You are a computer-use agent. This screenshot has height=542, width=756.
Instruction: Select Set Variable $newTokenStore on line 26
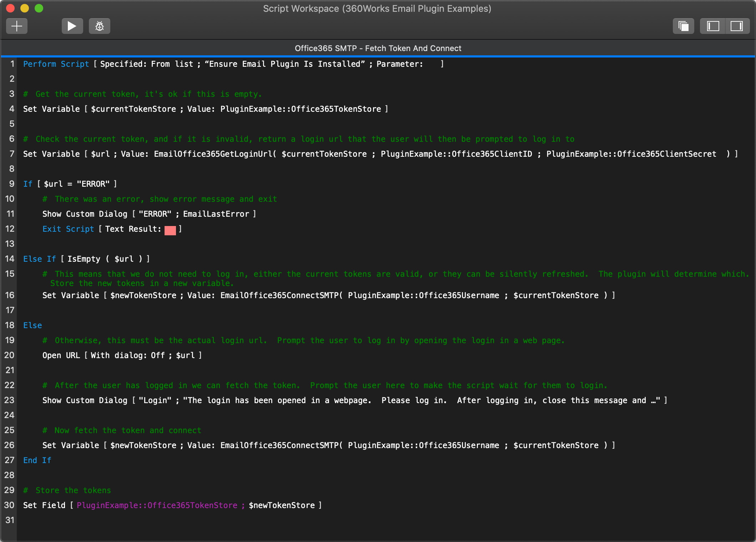pos(329,445)
